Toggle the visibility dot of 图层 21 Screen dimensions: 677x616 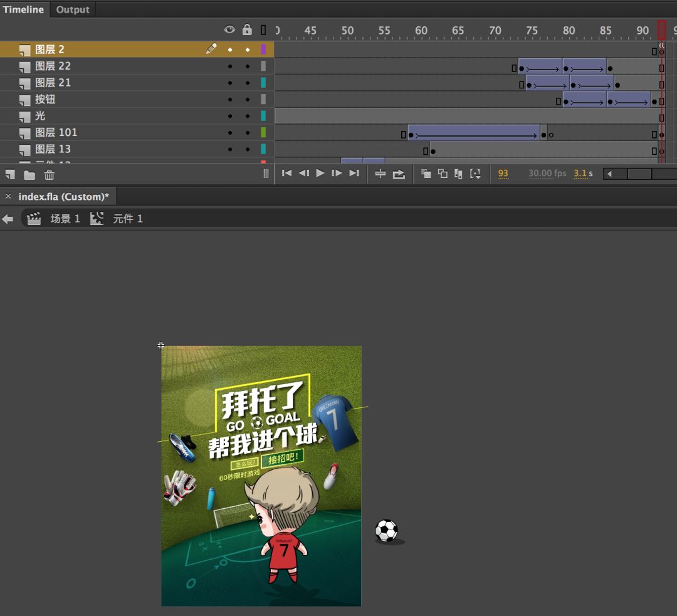pos(230,83)
